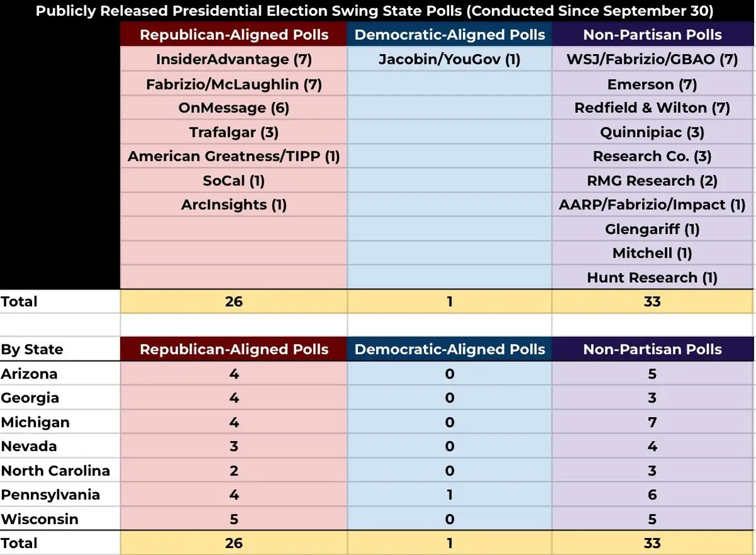This screenshot has height=555, width=756.
Task: Select the Wisconsin row label
Action: 40,519
